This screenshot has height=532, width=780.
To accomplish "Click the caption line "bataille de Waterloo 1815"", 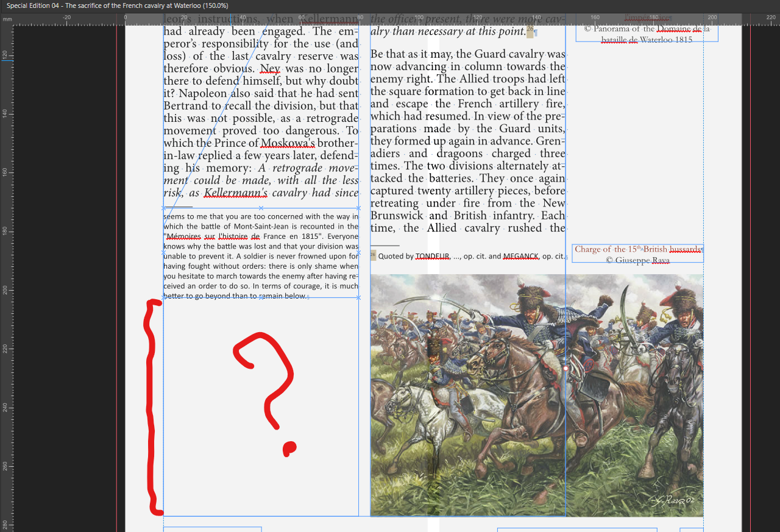I will 647,40.
